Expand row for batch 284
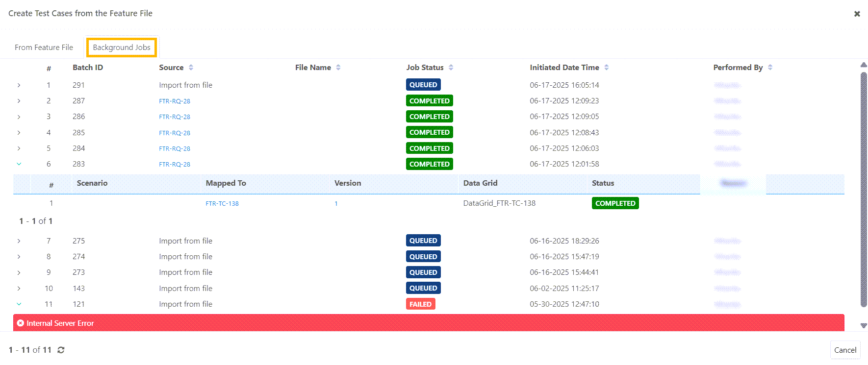 coord(19,148)
